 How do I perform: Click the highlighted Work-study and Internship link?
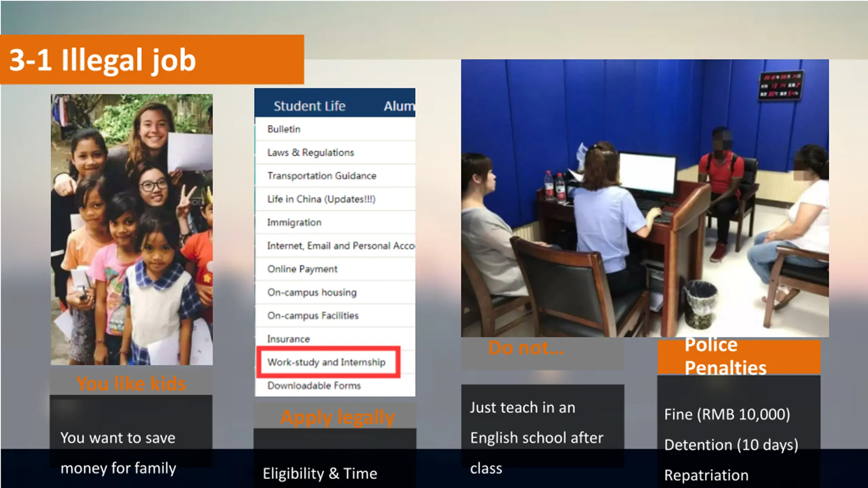point(328,362)
